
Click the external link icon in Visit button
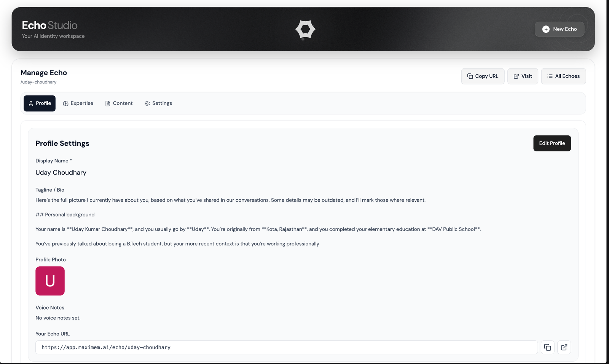pos(516,76)
